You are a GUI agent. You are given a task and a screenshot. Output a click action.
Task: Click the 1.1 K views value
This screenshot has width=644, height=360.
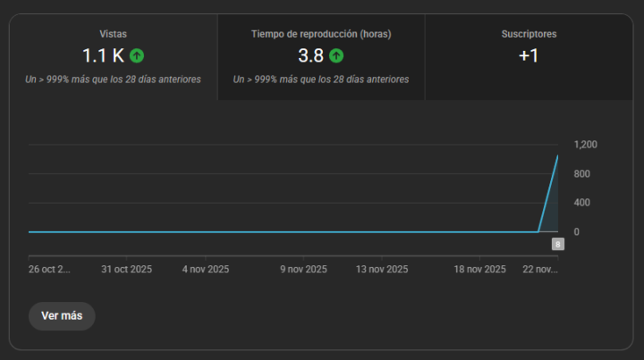coord(103,55)
